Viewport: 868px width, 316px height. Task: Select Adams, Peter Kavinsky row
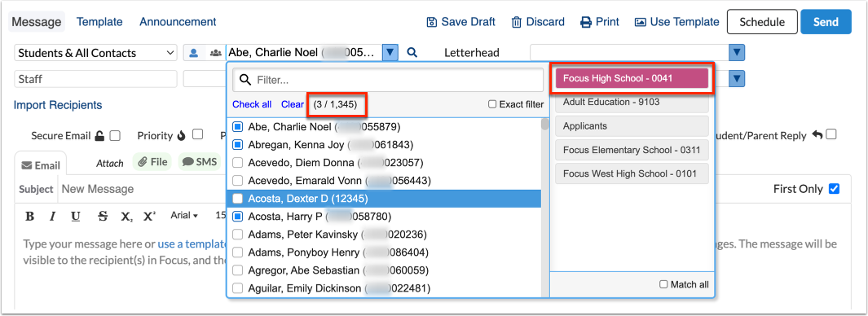click(384, 234)
